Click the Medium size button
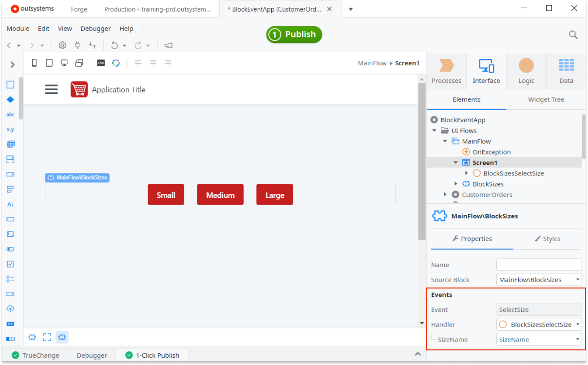 tap(220, 194)
